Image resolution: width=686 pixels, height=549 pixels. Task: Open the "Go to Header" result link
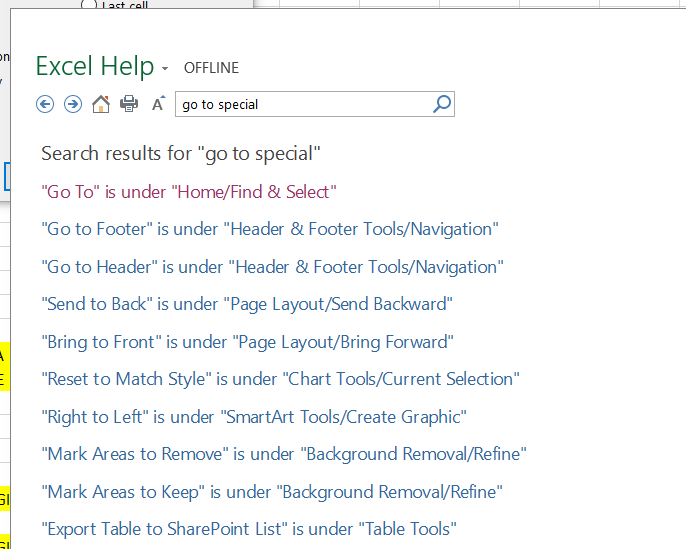coord(272,267)
